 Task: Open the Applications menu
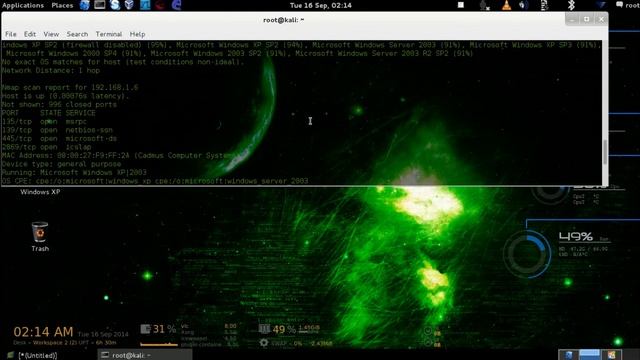[x=23, y=5]
